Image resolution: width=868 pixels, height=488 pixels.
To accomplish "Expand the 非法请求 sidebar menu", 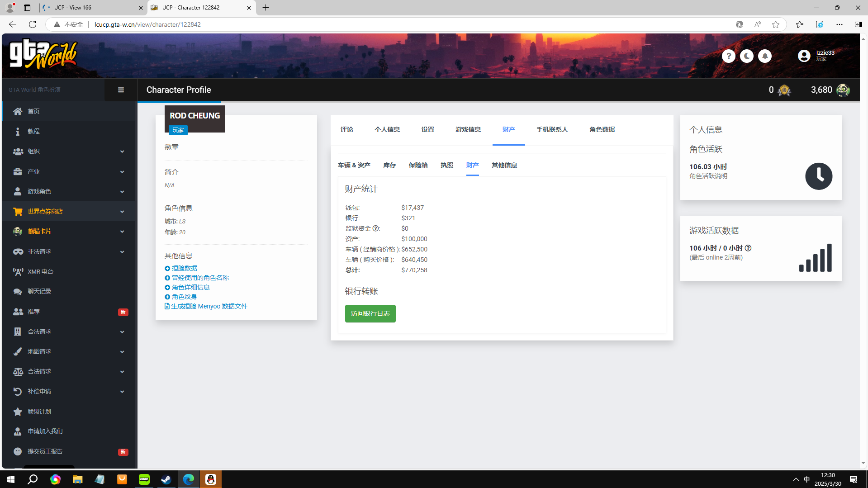I will point(69,251).
